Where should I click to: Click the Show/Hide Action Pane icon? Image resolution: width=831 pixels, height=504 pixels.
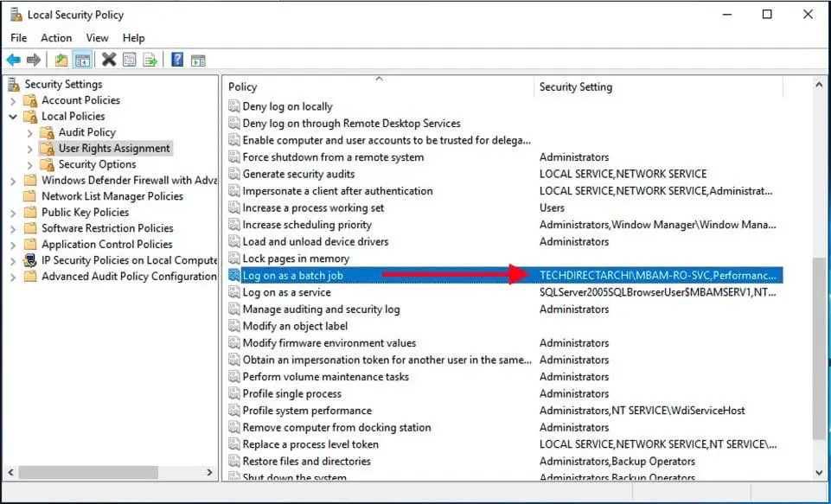pos(198,60)
